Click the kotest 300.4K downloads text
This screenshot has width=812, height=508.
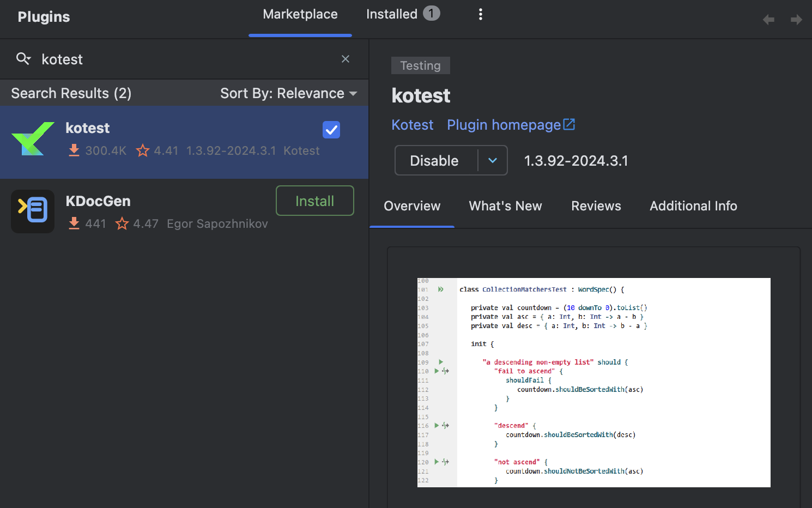pyautogui.click(x=106, y=150)
